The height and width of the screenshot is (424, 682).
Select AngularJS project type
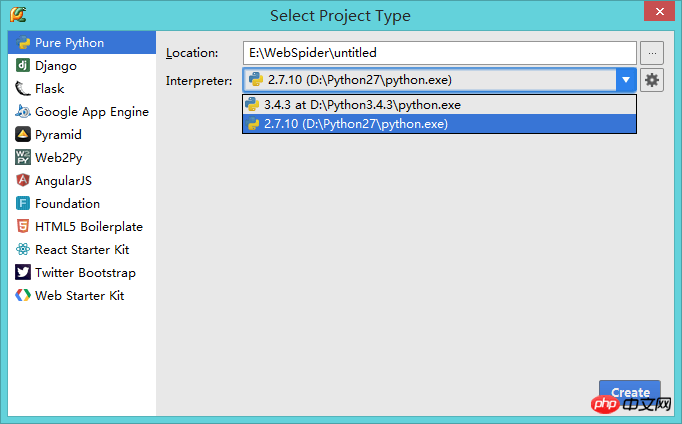82,180
